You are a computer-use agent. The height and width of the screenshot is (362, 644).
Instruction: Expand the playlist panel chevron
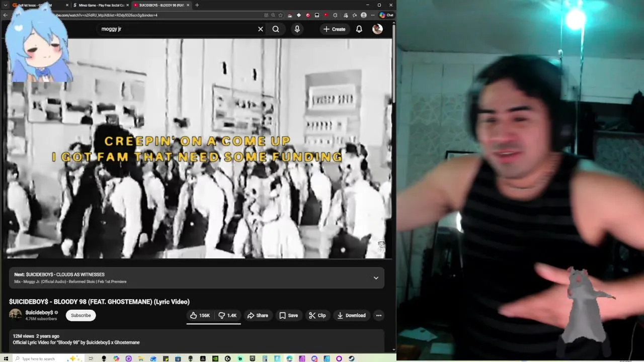tap(376, 278)
